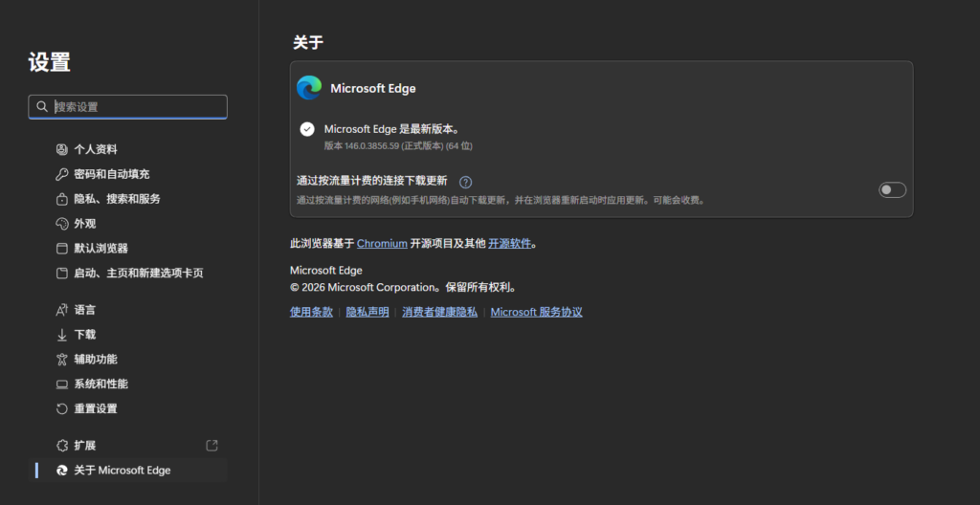Select 关于 Microsoft Edge in the sidebar
Image resolution: width=980 pixels, height=505 pixels.
click(128, 471)
